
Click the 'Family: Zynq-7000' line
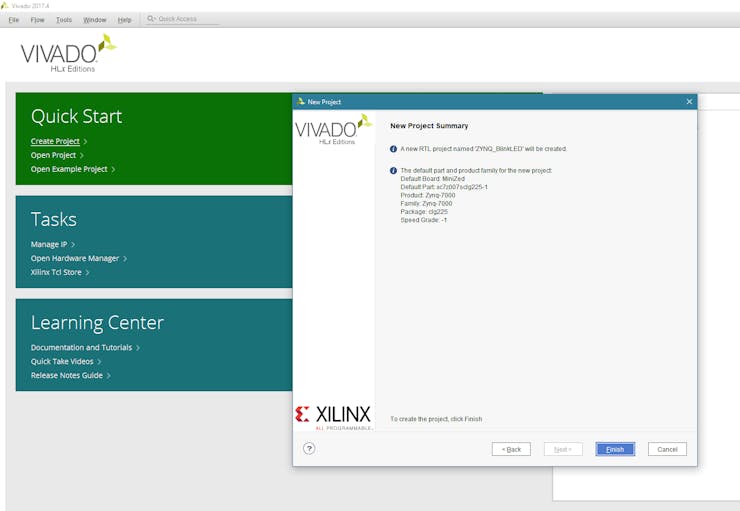(x=426, y=203)
